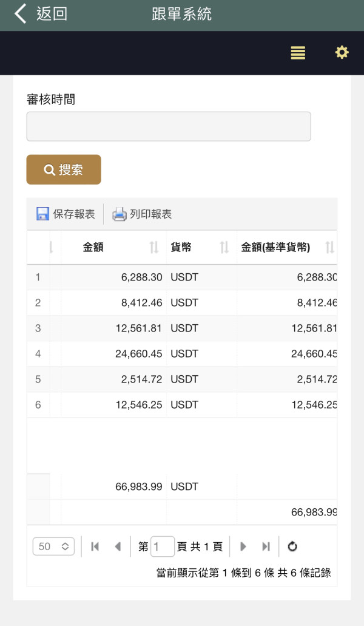Go to previous page of records
The height and width of the screenshot is (626, 364).
coord(118,546)
